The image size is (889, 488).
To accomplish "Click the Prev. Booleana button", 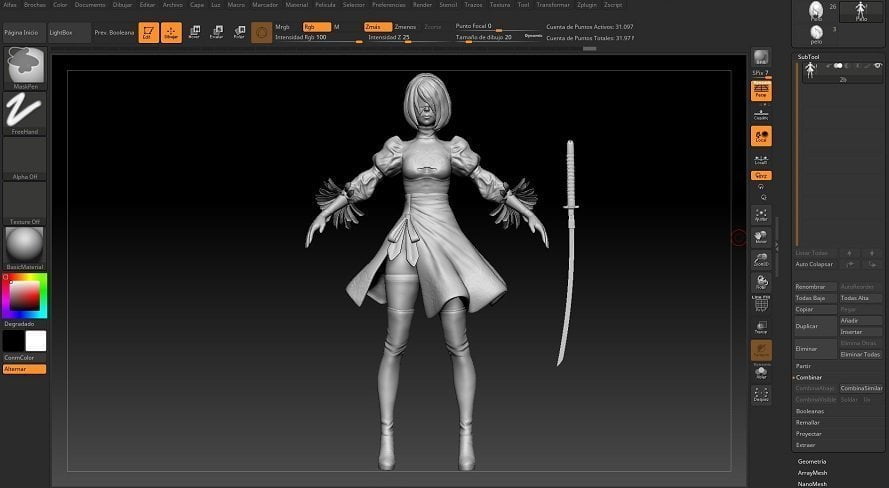I will click(114, 33).
